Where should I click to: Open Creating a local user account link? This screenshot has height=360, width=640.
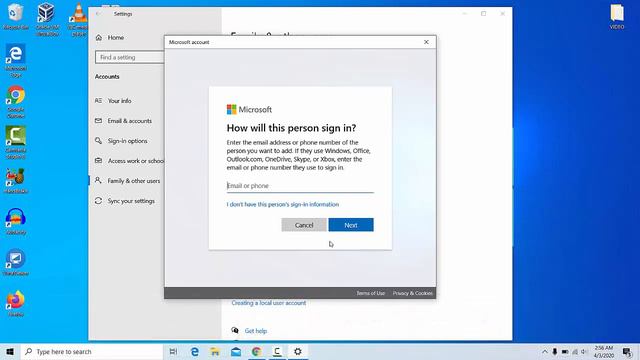(269, 303)
